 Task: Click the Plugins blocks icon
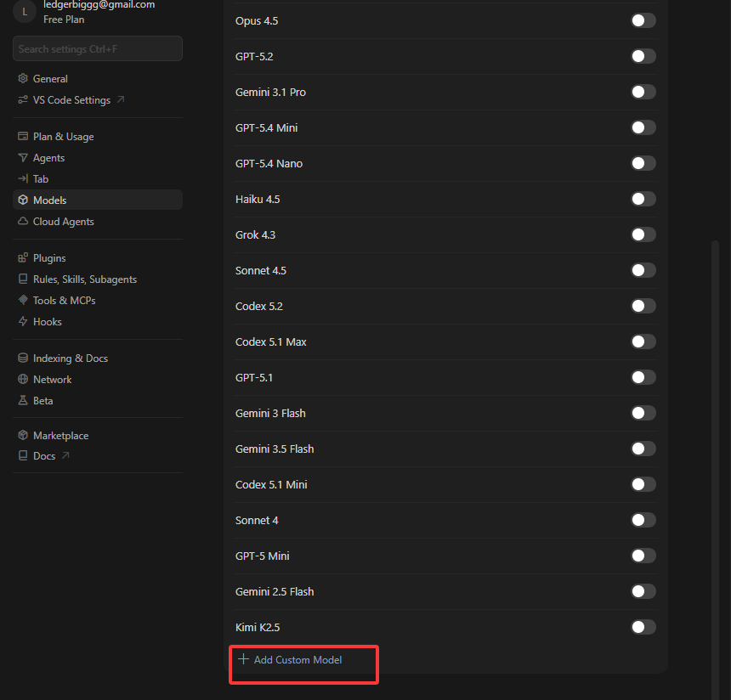(23, 257)
